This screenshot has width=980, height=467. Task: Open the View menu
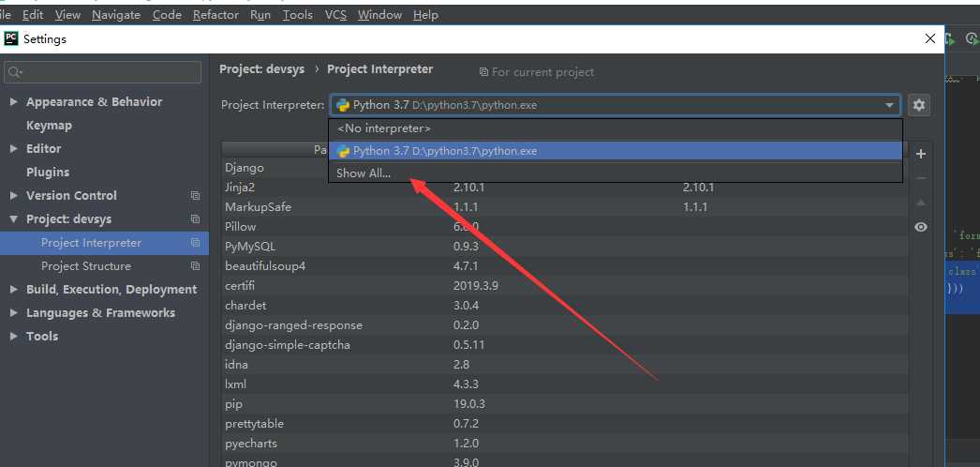point(67,14)
